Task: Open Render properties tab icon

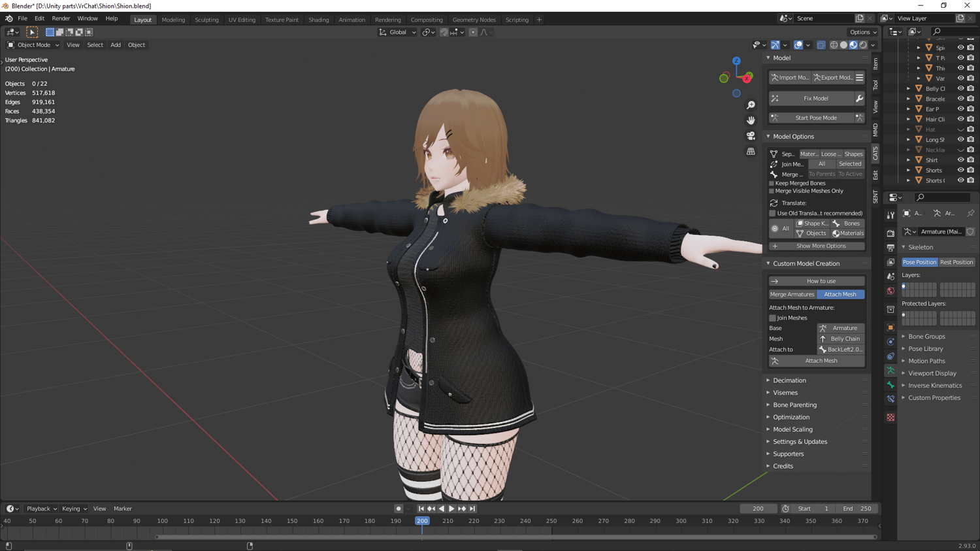Action: point(890,233)
